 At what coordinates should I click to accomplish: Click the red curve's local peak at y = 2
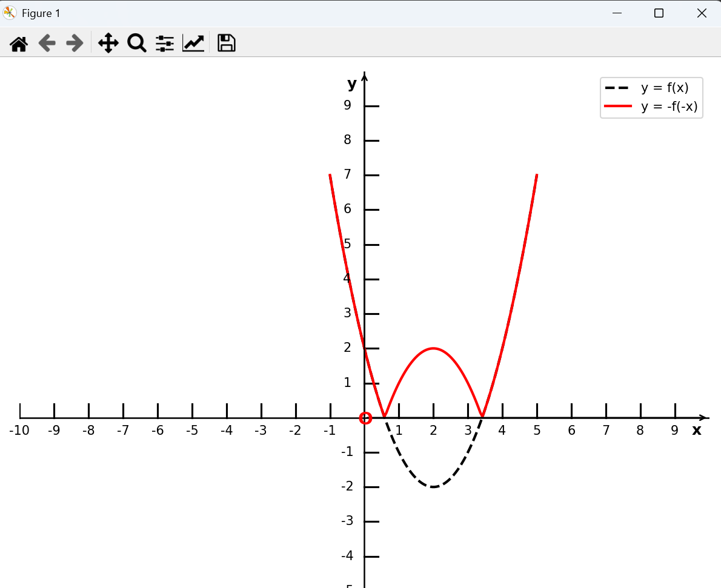433,348
